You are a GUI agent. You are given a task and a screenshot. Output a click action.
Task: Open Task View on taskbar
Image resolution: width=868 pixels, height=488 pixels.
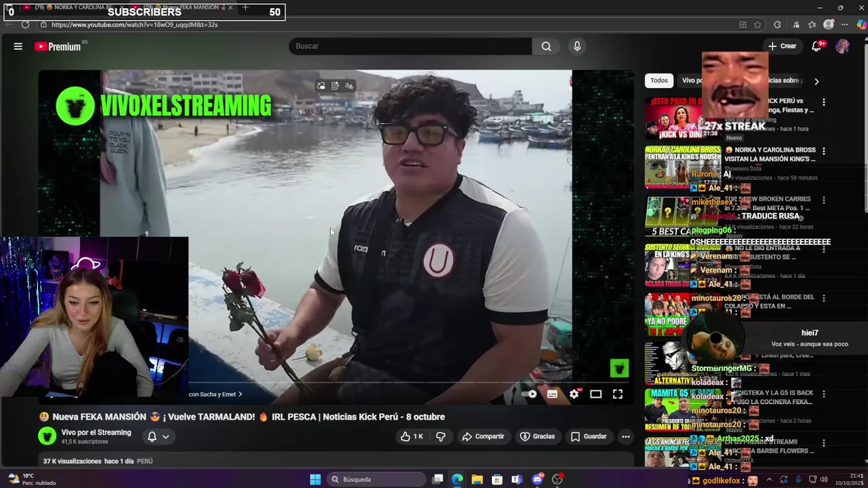(x=438, y=479)
